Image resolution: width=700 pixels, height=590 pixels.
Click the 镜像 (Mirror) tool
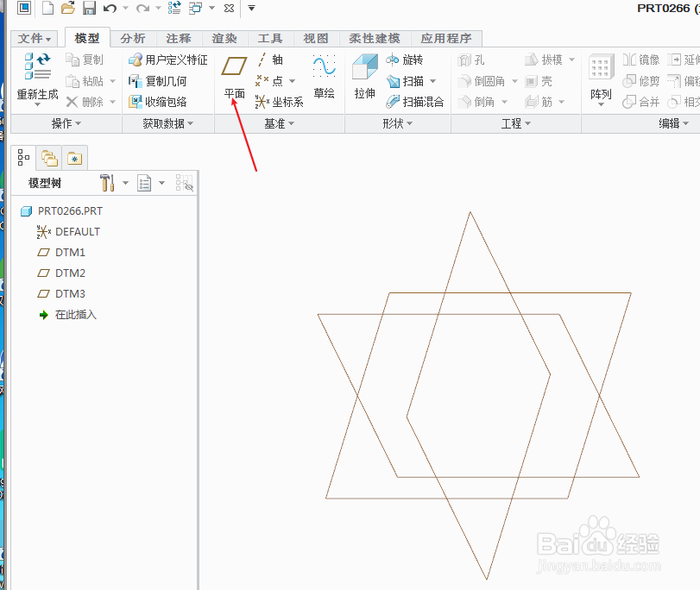640,60
